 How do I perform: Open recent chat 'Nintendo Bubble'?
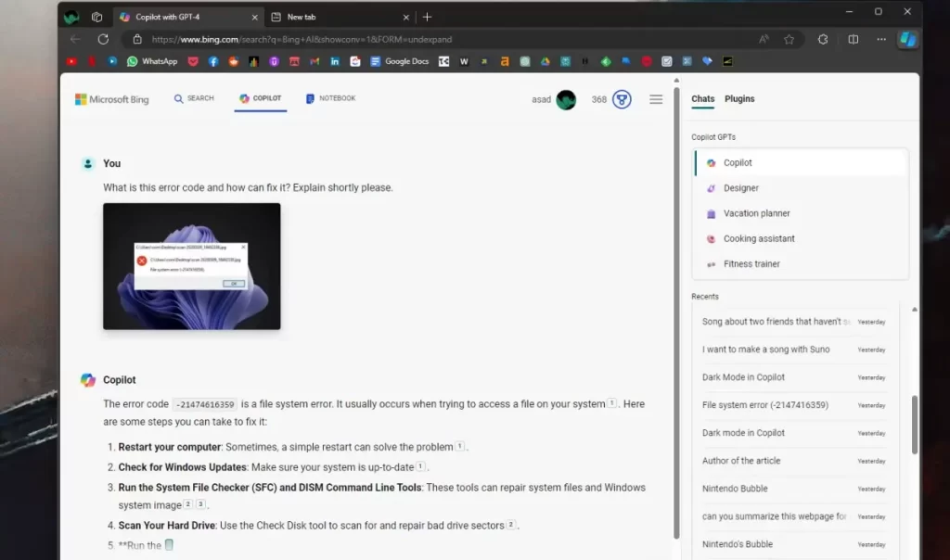(x=794, y=489)
